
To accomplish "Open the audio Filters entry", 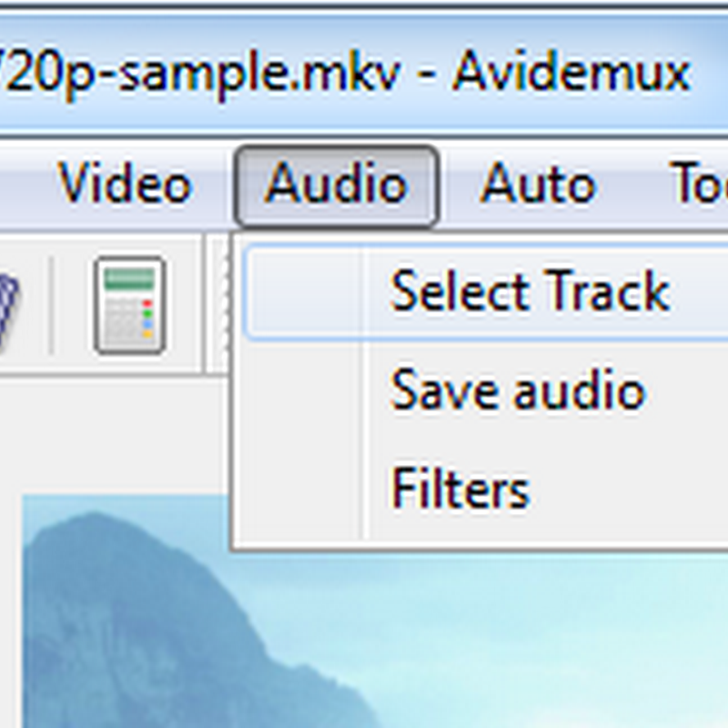I will click(x=460, y=489).
